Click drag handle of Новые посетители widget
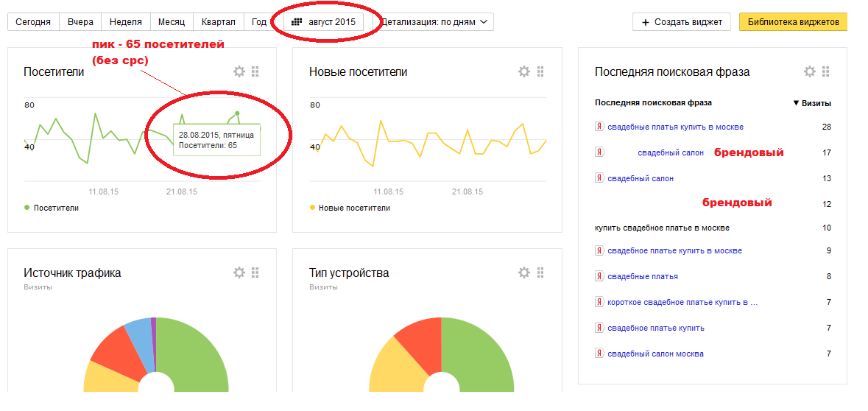 pyautogui.click(x=541, y=71)
